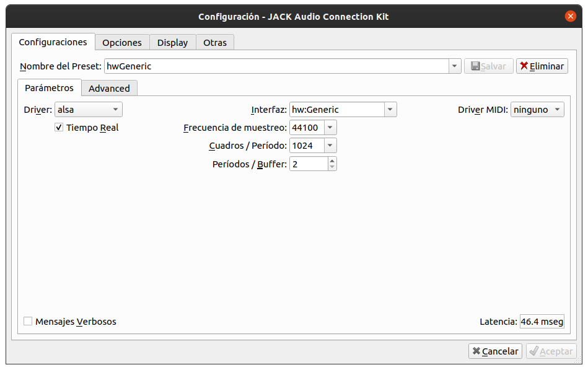The image size is (588, 370).
Task: Increase Períodos / Buffer with up arrow
Action: tap(332, 161)
